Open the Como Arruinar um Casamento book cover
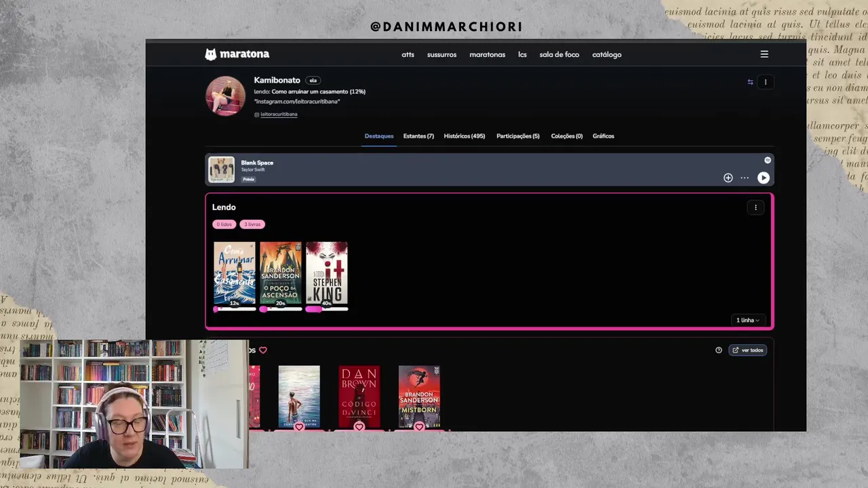The height and width of the screenshot is (488, 868). [235, 272]
